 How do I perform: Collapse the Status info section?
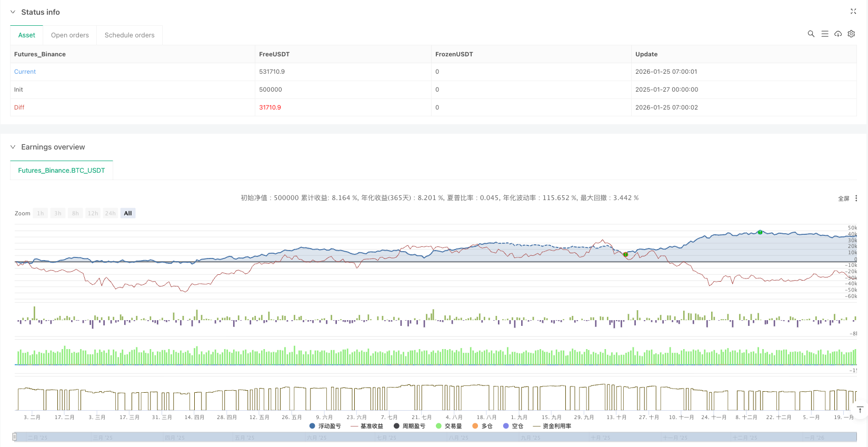coord(13,12)
